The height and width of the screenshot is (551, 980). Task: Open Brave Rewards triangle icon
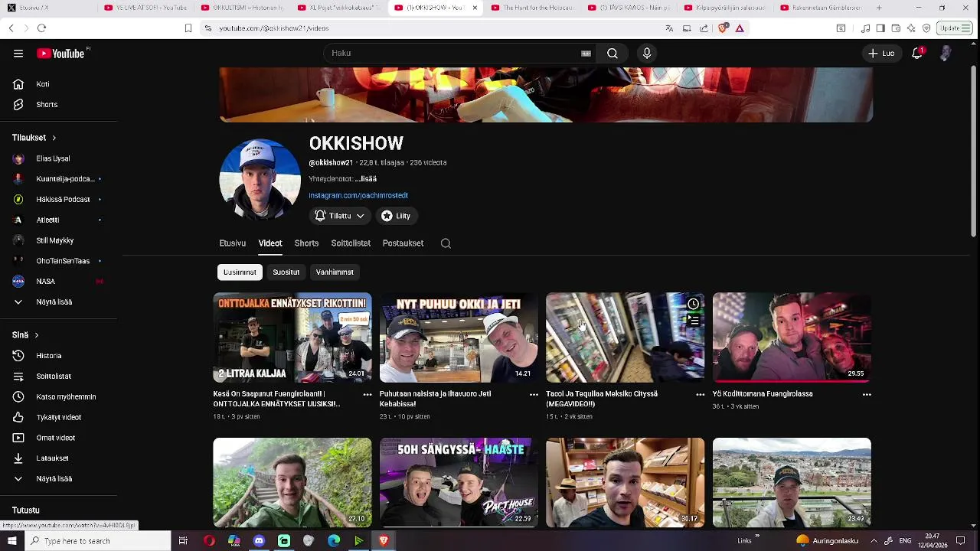pos(740,28)
